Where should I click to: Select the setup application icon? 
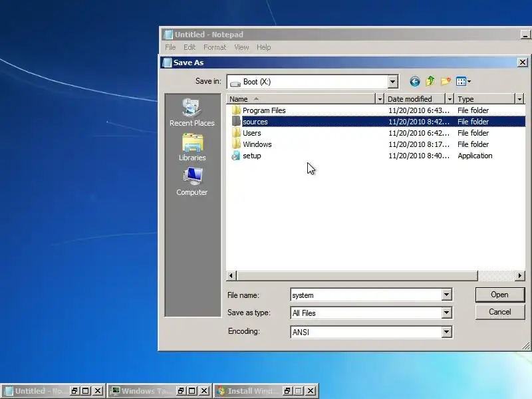(236, 156)
